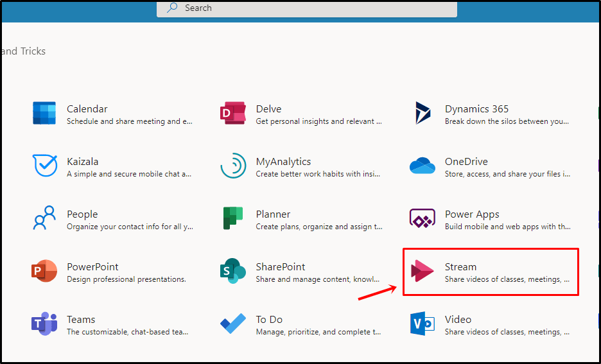Select the MyAnalytics icon

233,166
